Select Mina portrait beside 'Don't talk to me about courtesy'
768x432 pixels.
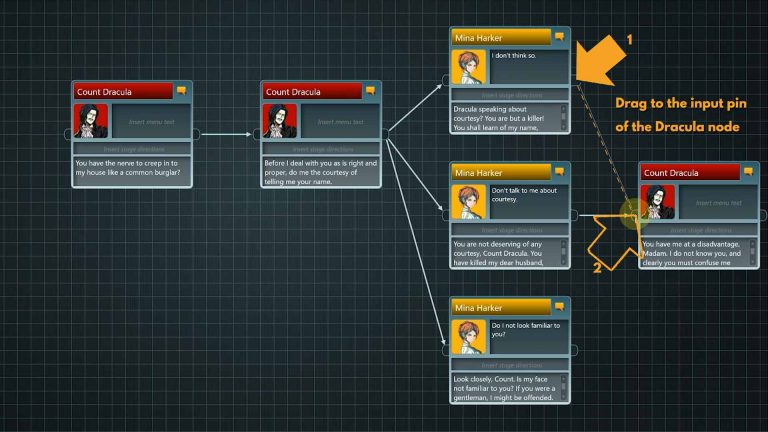click(x=469, y=202)
